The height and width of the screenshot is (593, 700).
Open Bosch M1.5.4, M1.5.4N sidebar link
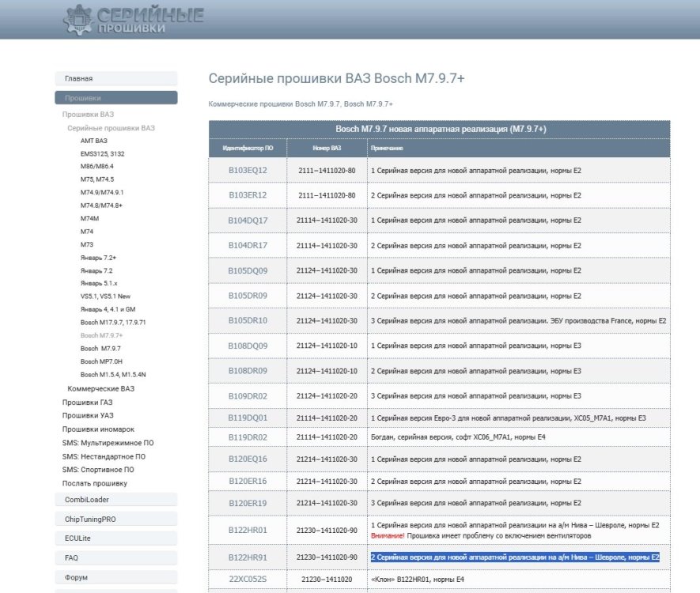pyautogui.click(x=113, y=375)
